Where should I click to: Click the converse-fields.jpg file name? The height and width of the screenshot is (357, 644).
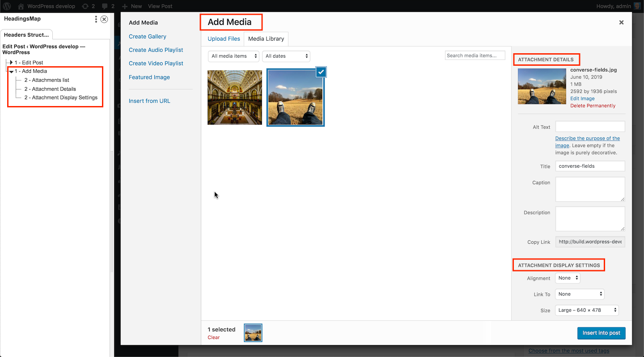[593, 70]
